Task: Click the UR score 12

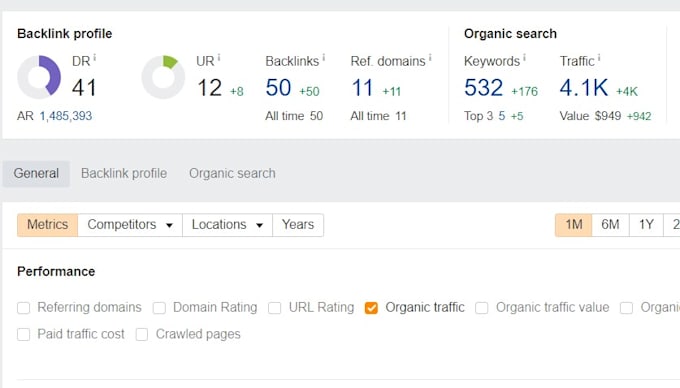Action: tap(209, 88)
